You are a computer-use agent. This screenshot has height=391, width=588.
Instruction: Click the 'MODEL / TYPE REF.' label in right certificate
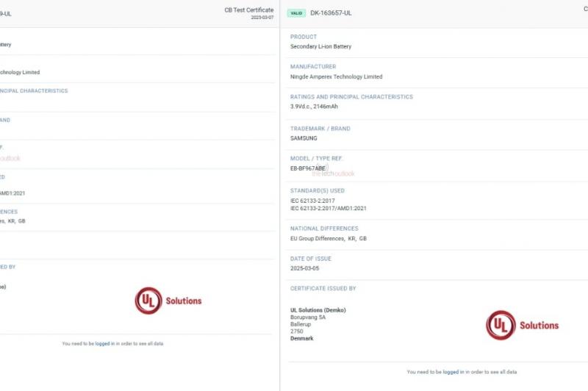pyautogui.click(x=316, y=159)
